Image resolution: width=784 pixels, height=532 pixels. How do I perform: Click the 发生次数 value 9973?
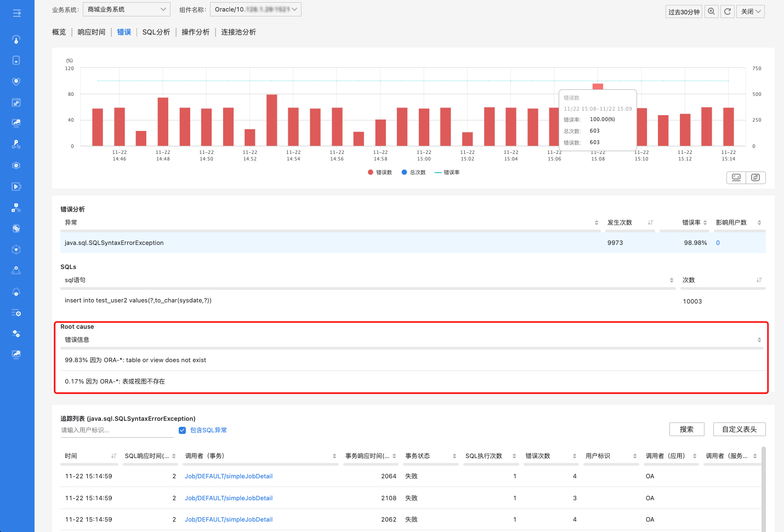tap(615, 243)
